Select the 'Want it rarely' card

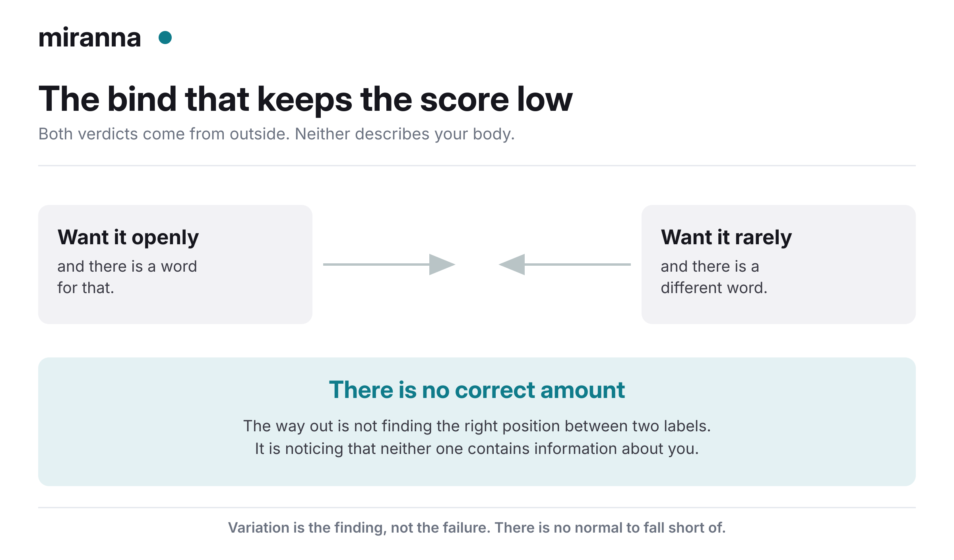point(779,265)
